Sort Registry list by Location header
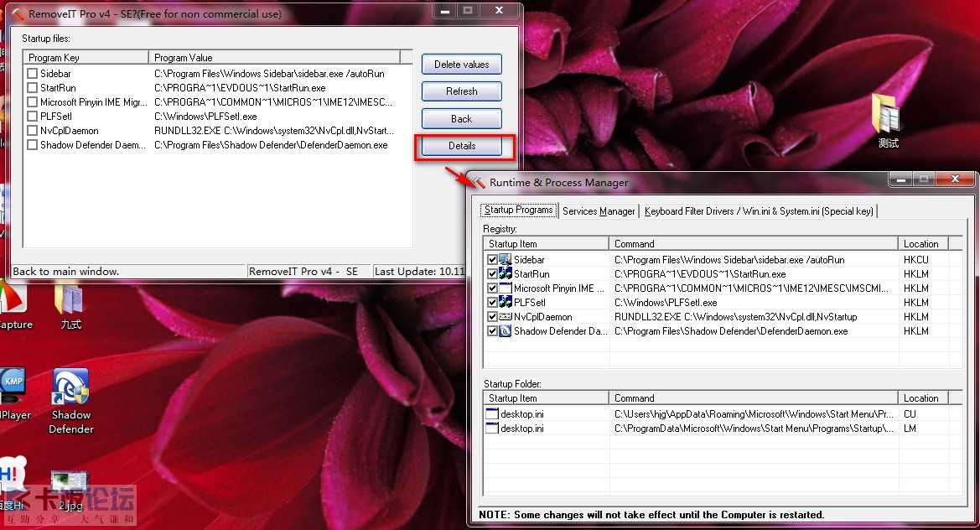Image resolution: width=980 pixels, height=530 pixels. (x=923, y=244)
